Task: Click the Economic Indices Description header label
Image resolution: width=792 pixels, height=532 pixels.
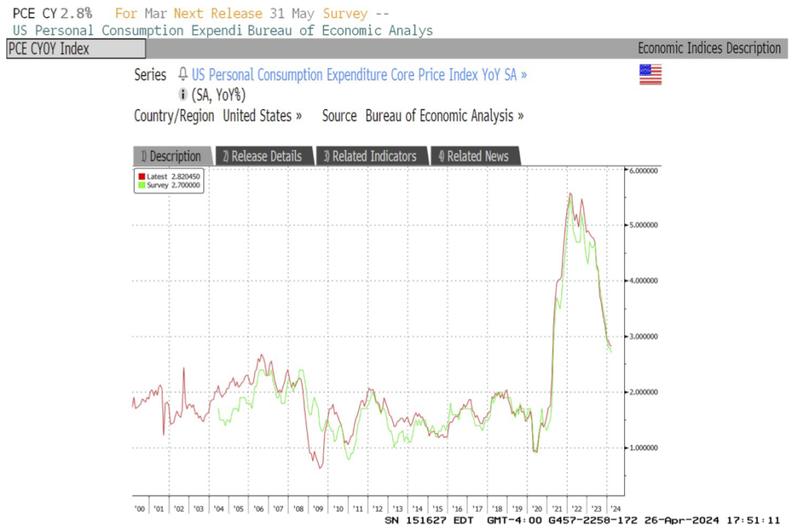Action: pos(708,49)
